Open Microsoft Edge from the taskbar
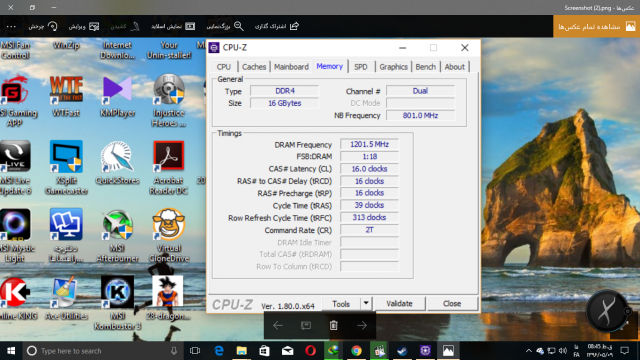 click(x=219, y=351)
